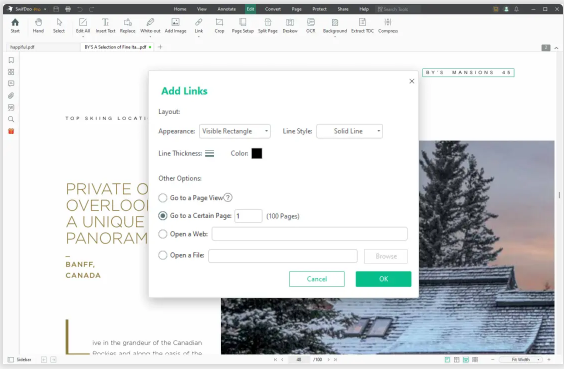Open the attachments paperclip panel

(11, 96)
